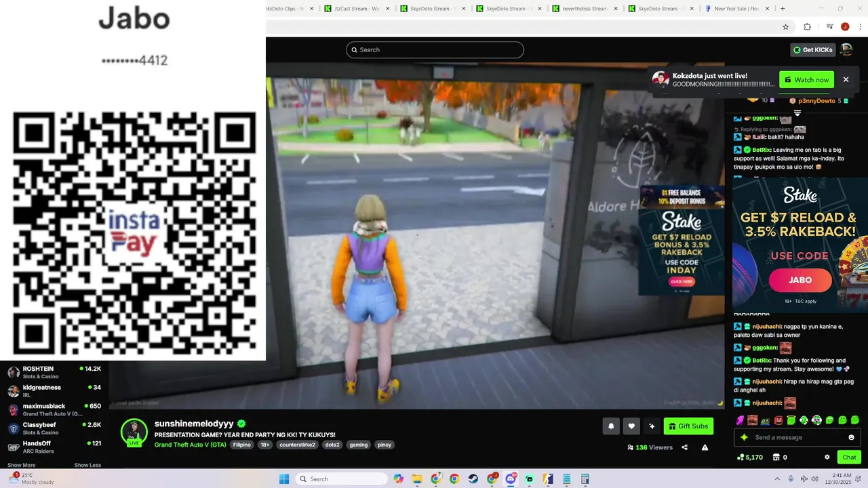The image size is (868, 488).
Task: Click the microphone icon in system tray
Action: point(792,479)
